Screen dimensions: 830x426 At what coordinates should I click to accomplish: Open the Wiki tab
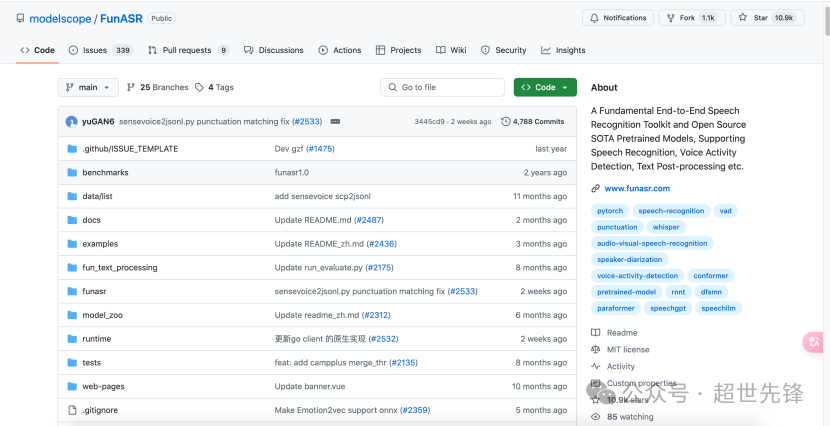click(451, 50)
